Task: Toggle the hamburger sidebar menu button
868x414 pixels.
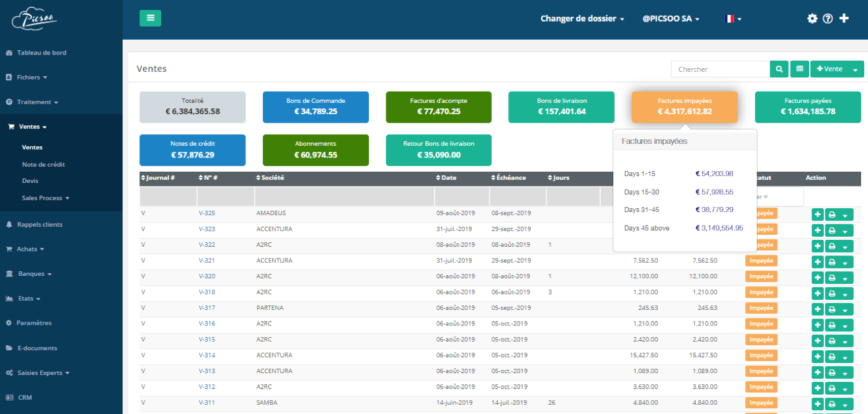Action: [x=150, y=18]
